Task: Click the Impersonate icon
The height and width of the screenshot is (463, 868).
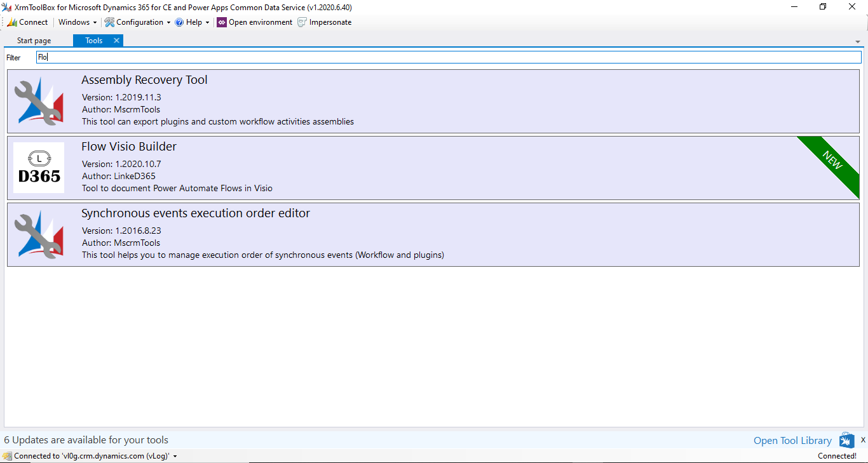Action: click(302, 22)
